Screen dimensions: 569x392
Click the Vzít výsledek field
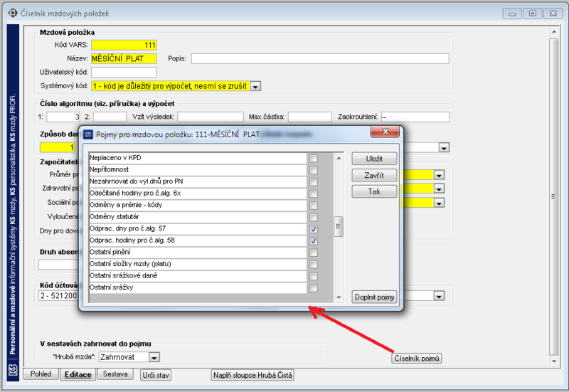pos(211,117)
